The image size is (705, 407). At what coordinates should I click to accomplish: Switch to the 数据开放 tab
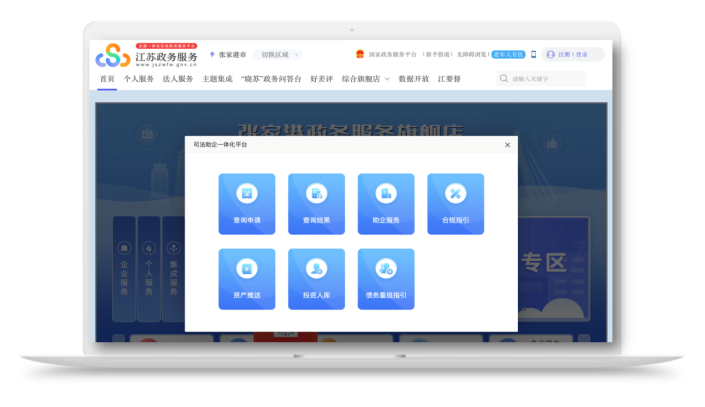(x=413, y=79)
